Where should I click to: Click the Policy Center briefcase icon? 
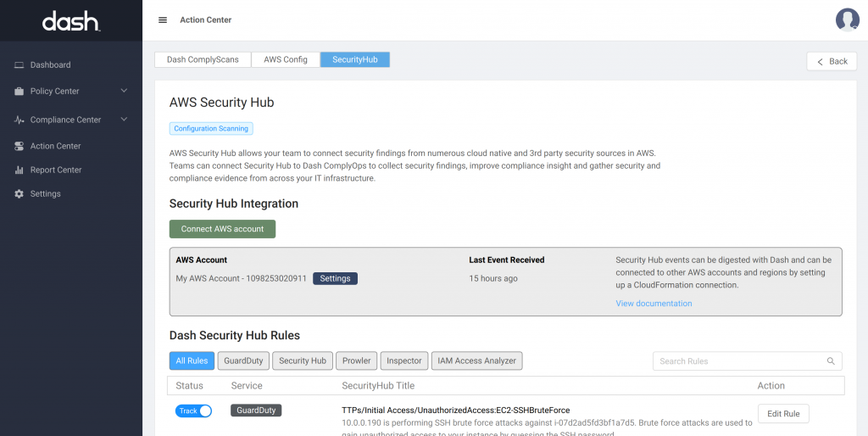click(19, 92)
